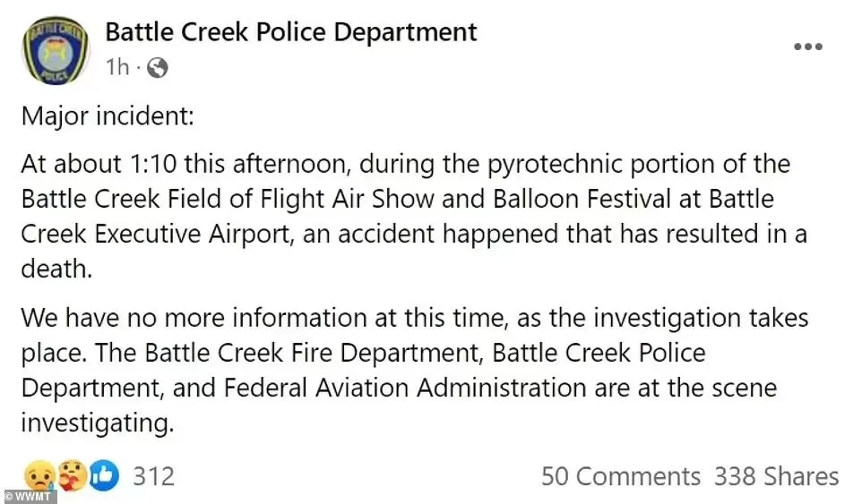
Task: Open the 312 reactions list
Action: pyautogui.click(x=153, y=476)
